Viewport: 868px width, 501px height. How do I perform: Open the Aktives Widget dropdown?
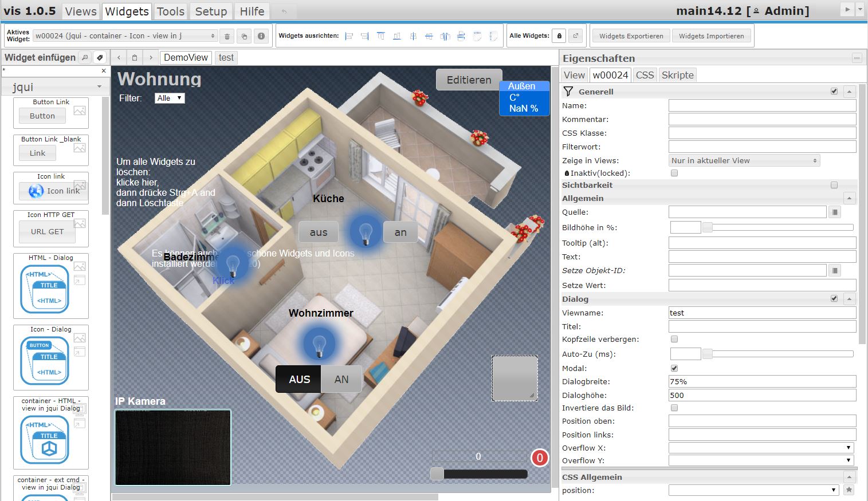click(125, 36)
